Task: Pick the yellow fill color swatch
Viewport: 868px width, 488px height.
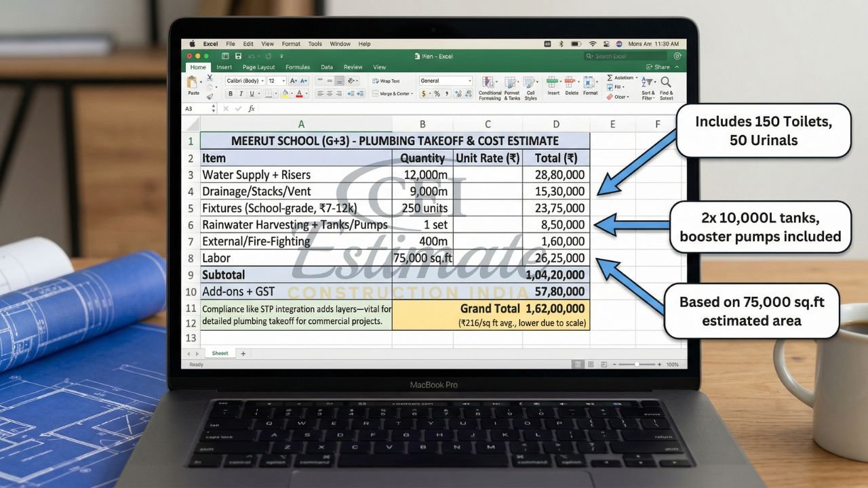Action: 285,94
